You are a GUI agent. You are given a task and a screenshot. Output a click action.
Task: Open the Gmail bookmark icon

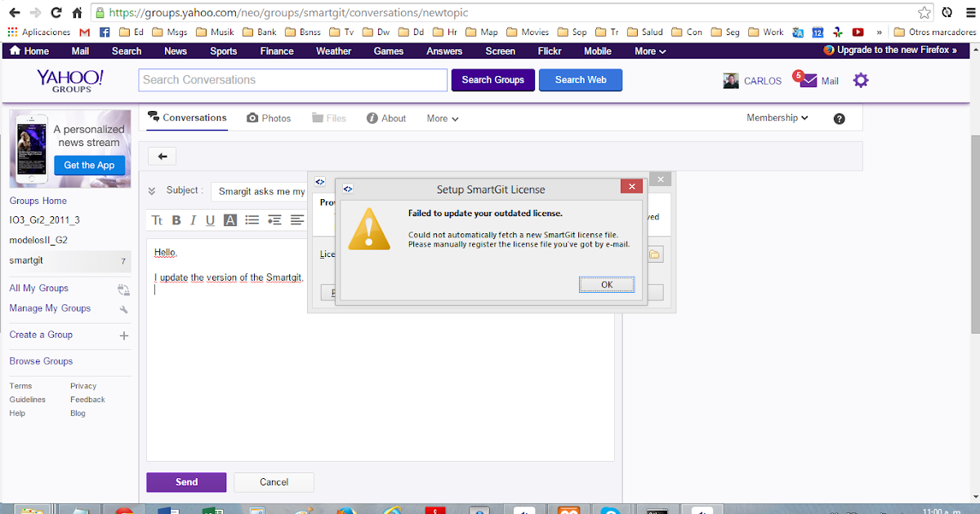85,32
